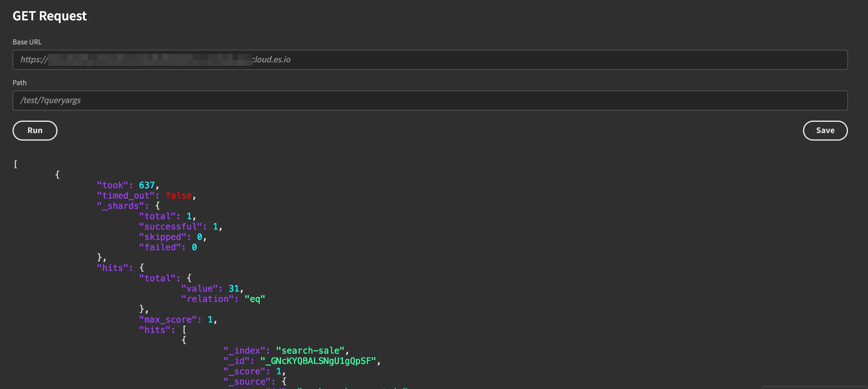Click the Path label
The image size is (868, 389).
coord(20,83)
